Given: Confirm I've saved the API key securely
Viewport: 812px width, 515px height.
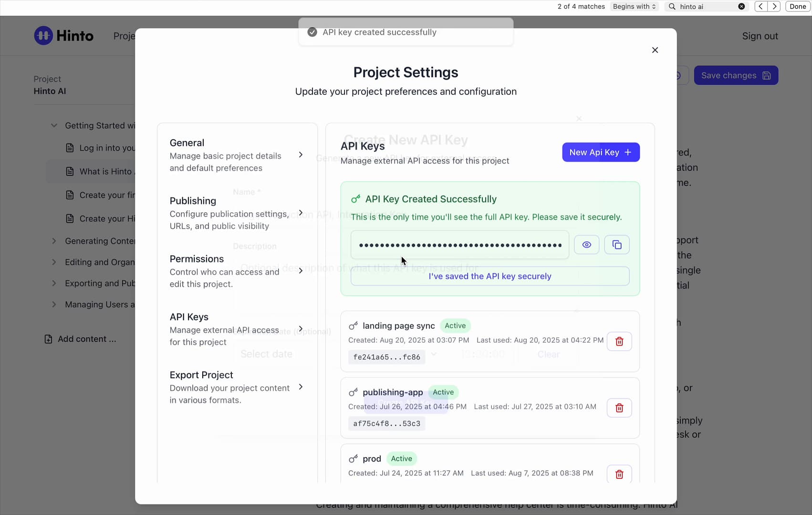Looking at the screenshot, I should (x=490, y=276).
